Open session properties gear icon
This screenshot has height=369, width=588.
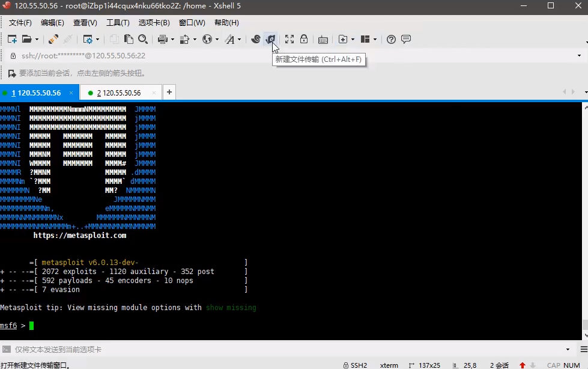coord(87,39)
